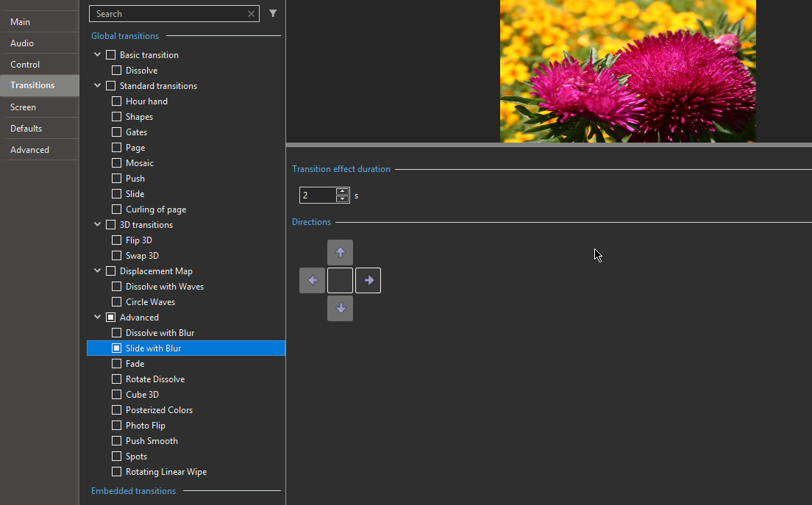Check the Flip 3D transition
The width and height of the screenshot is (812, 505).
pos(116,240)
